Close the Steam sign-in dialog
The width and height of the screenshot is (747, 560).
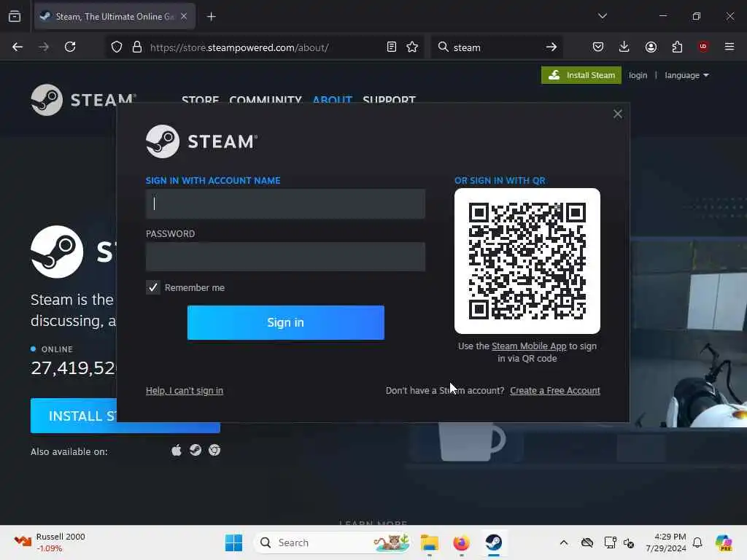pyautogui.click(x=618, y=114)
